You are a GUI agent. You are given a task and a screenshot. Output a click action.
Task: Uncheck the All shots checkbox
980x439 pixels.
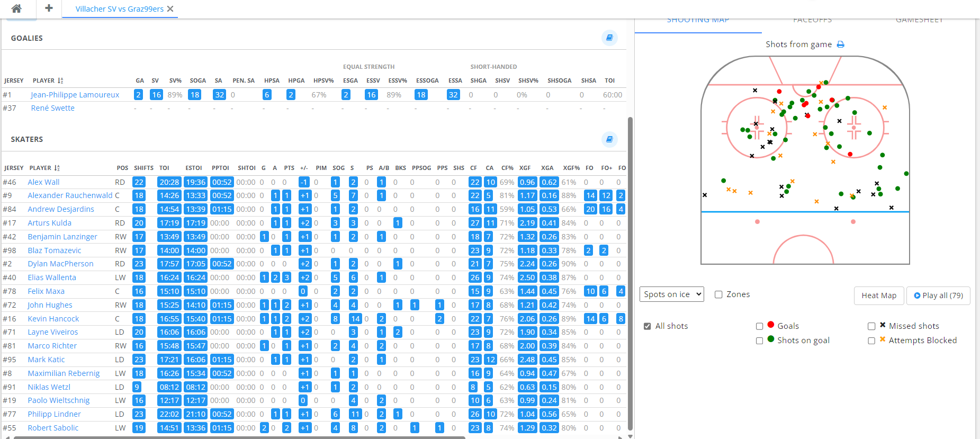(647, 326)
